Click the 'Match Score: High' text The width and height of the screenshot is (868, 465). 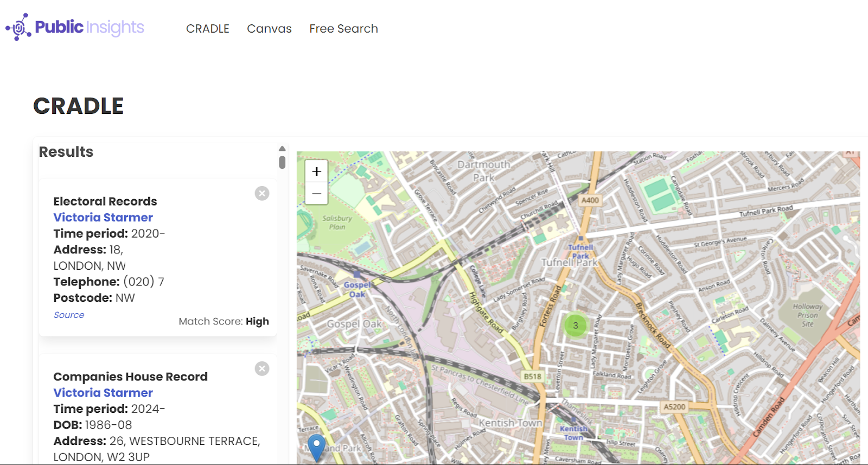click(224, 321)
